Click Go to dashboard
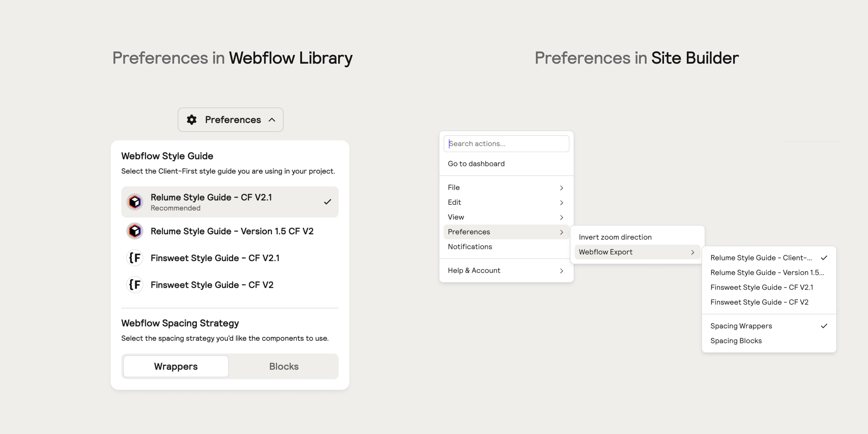 click(x=476, y=164)
